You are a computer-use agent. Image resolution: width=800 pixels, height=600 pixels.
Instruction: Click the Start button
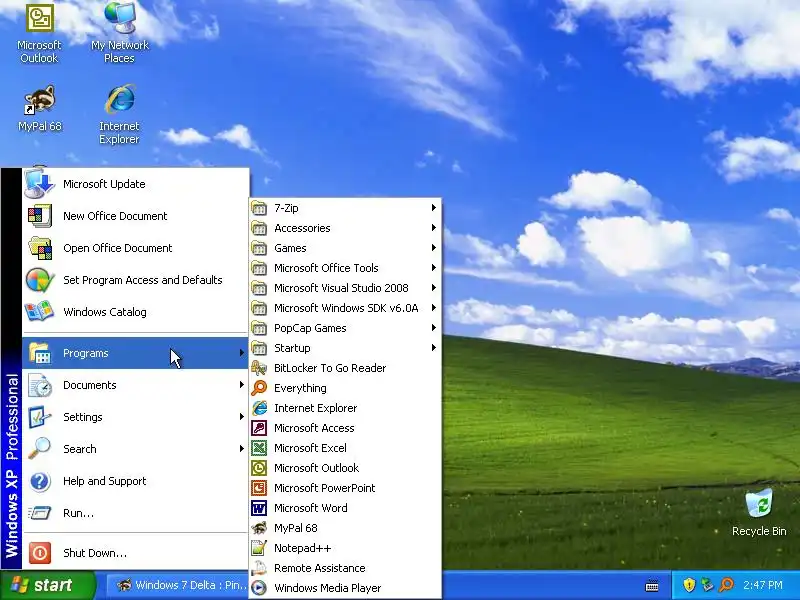[47, 585]
